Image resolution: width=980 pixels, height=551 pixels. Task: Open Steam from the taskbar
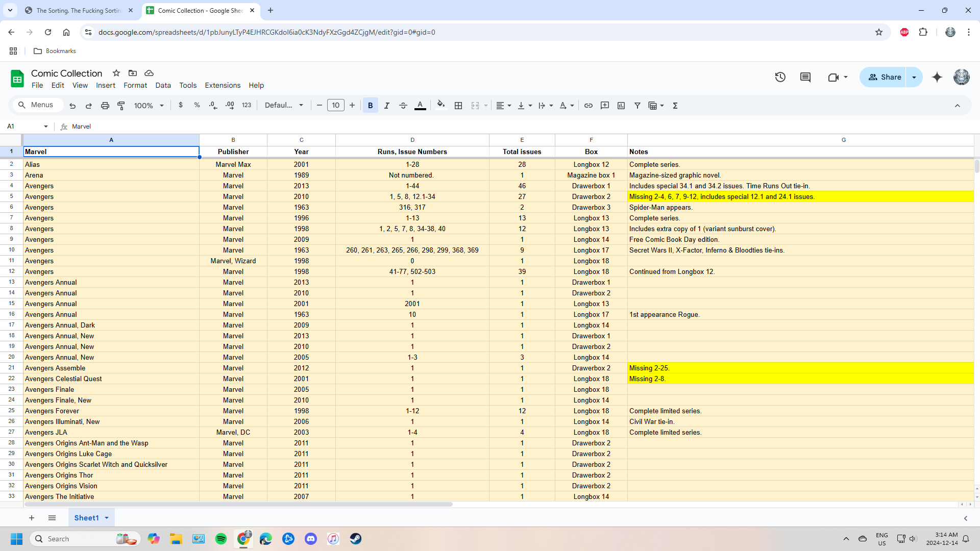[356, 539]
